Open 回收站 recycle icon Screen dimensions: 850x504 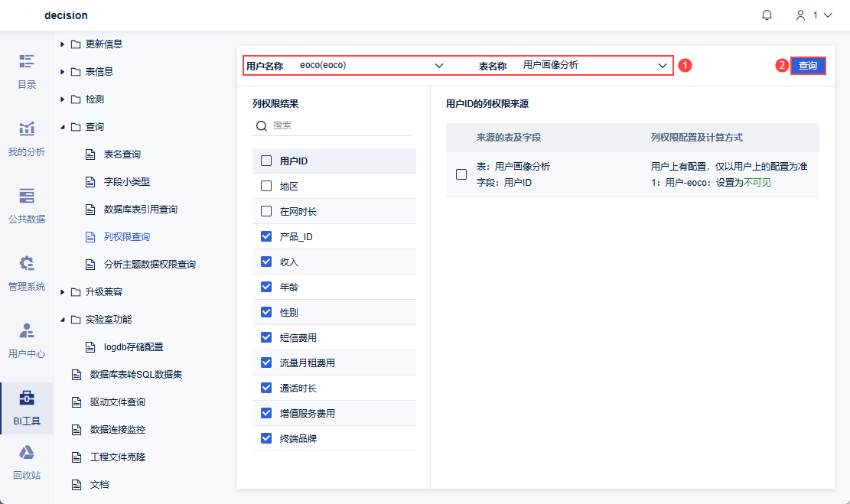click(27, 453)
